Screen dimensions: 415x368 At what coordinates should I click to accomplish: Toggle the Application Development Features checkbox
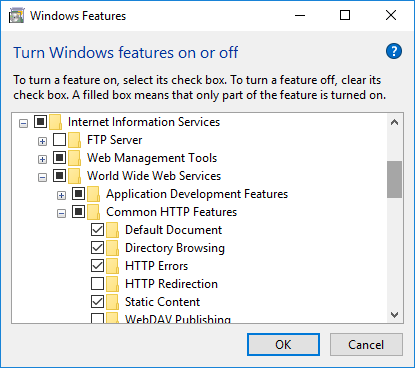coord(79,194)
